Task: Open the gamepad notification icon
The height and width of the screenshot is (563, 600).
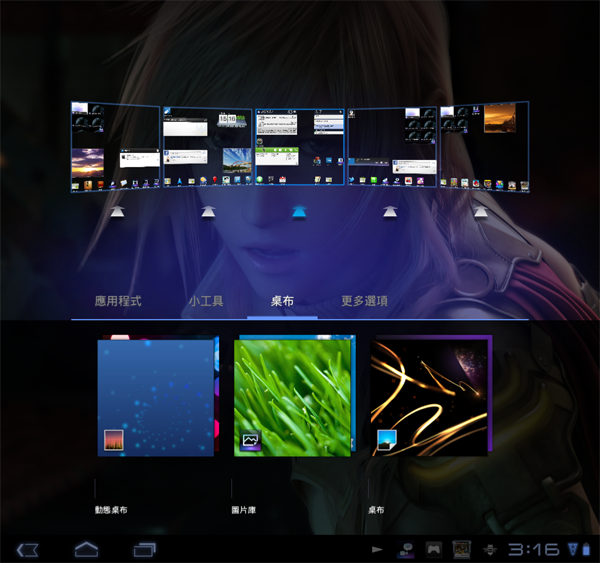Action: (433, 550)
